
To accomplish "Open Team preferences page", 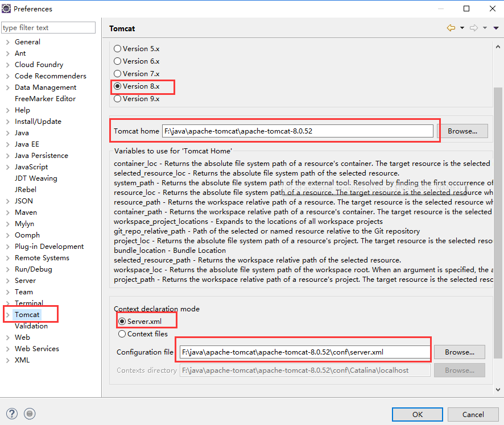I will pos(23,292).
